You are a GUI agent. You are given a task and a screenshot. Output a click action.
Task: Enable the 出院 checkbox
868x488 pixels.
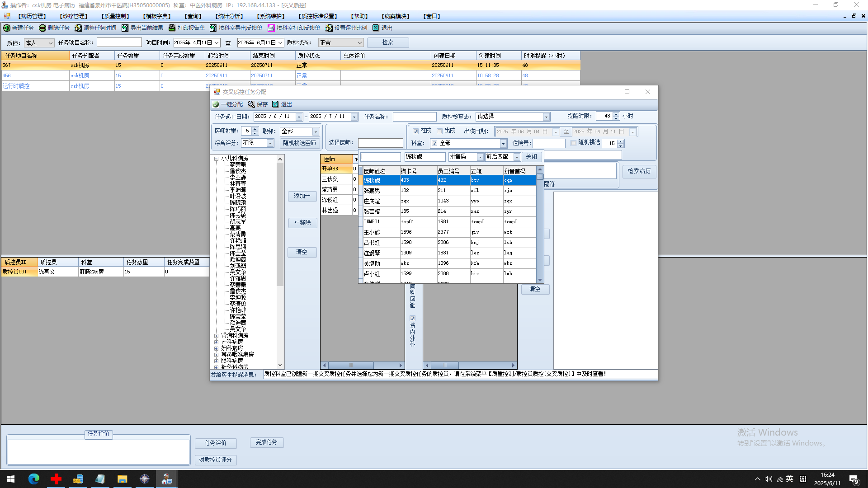point(439,131)
